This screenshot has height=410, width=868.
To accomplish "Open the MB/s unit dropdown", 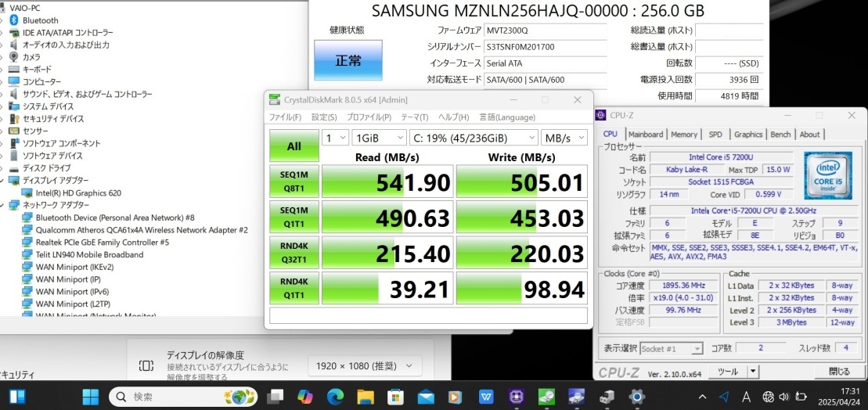I will (564, 138).
